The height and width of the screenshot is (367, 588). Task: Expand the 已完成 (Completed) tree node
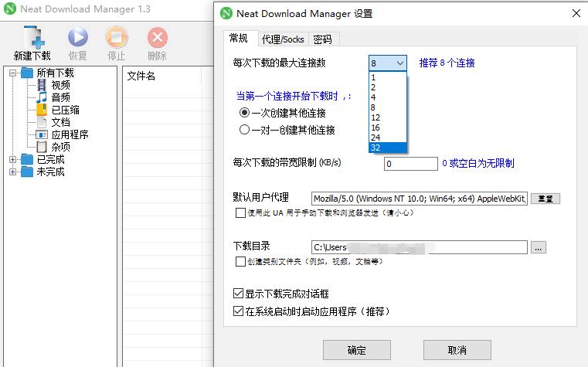[13, 159]
